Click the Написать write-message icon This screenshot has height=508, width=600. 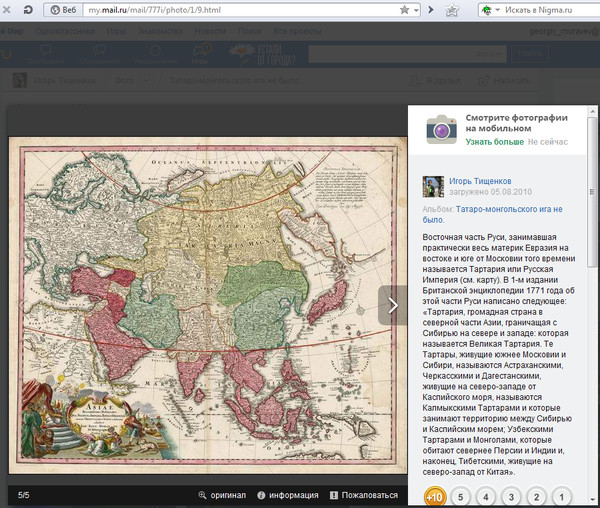484,80
